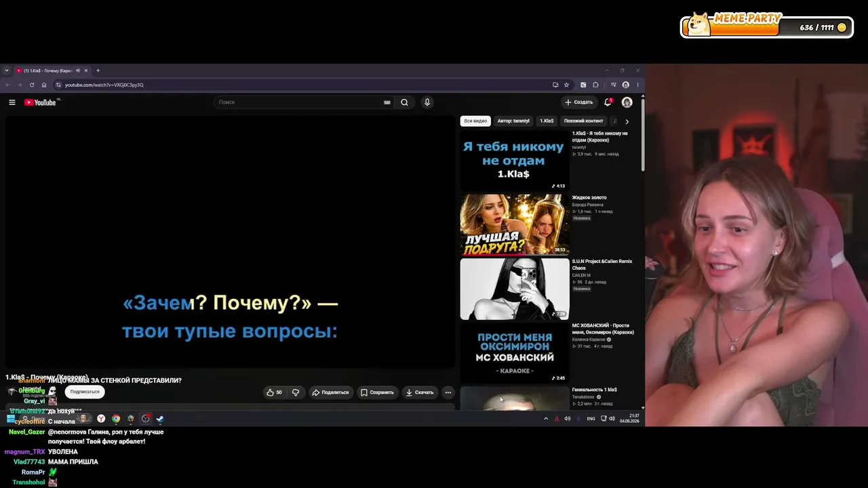
Task: Show more filter chips with right arrow
Action: 627,121
